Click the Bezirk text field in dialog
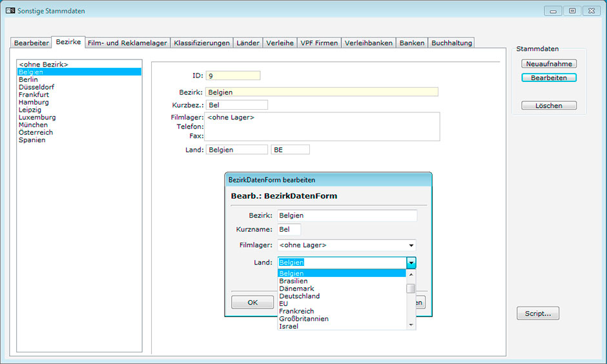 pos(347,216)
